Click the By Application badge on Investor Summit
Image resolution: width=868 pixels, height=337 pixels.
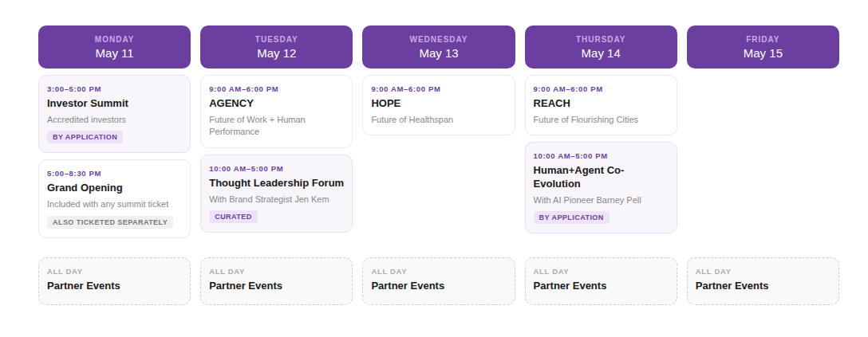85,137
